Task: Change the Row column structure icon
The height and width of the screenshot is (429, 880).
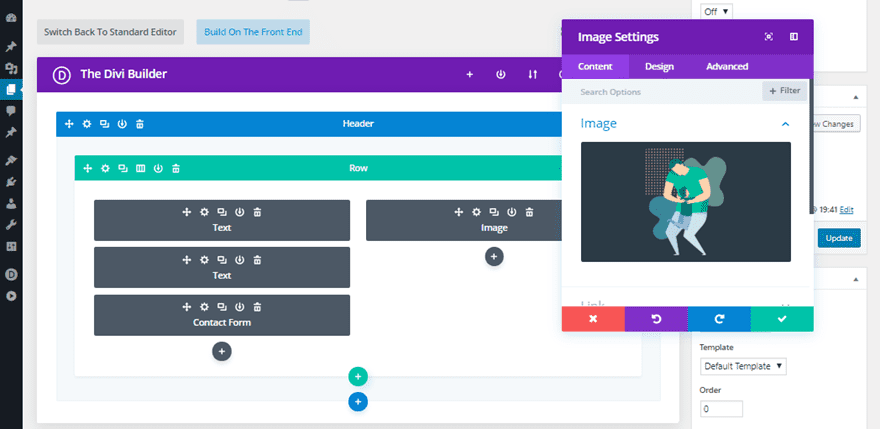Action: (141, 168)
